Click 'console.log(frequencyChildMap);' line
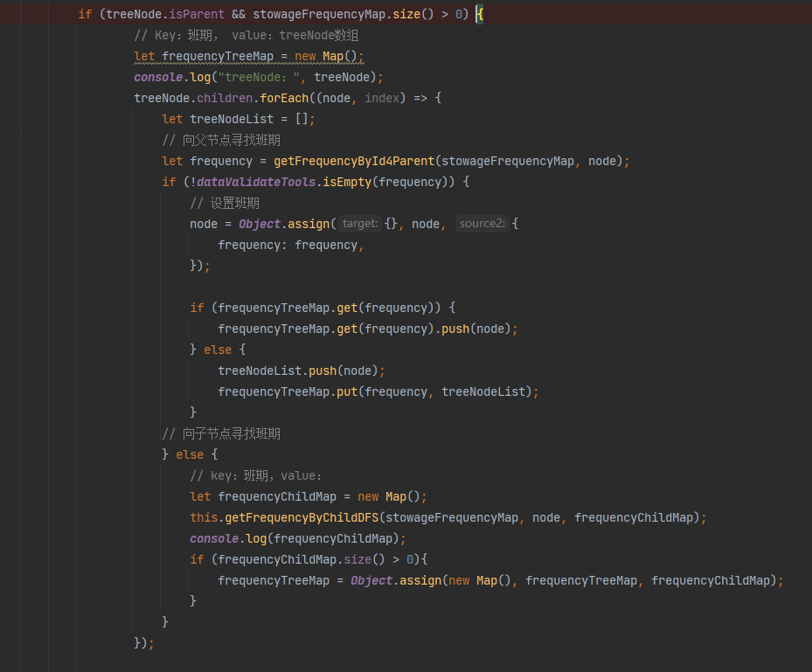 click(x=298, y=539)
